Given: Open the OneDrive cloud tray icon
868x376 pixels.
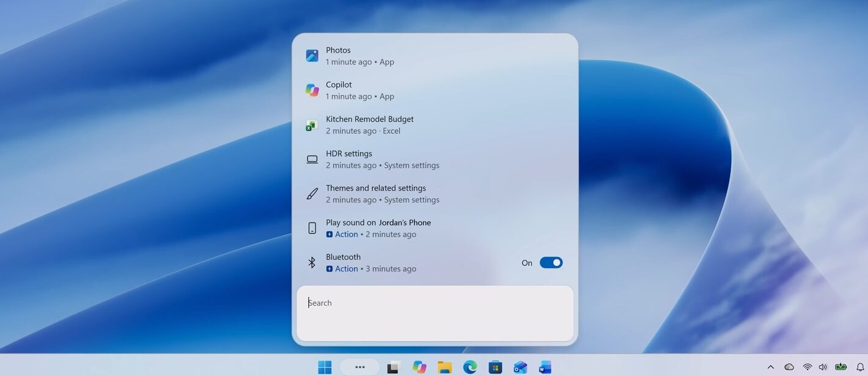Looking at the screenshot, I should point(789,367).
